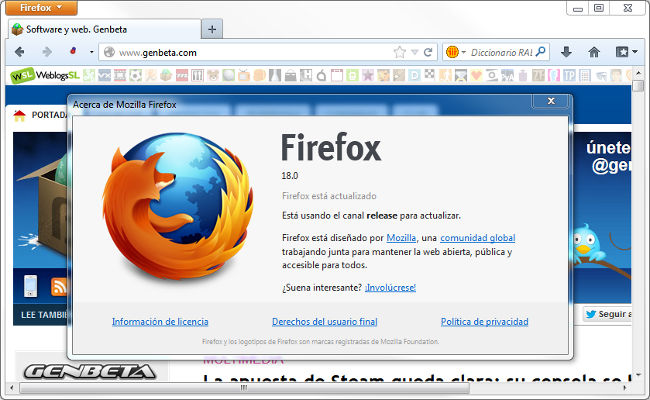
Task: Open the handbag bookmark icon
Action: [x=291, y=75]
